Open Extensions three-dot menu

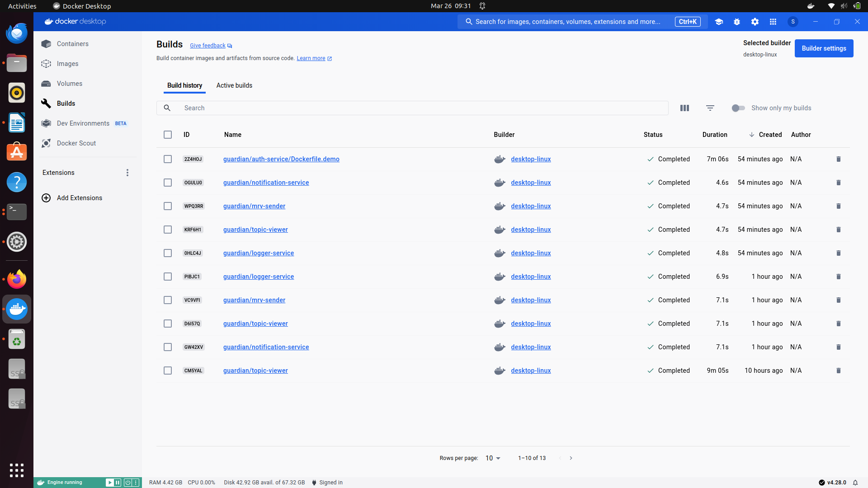(x=127, y=173)
